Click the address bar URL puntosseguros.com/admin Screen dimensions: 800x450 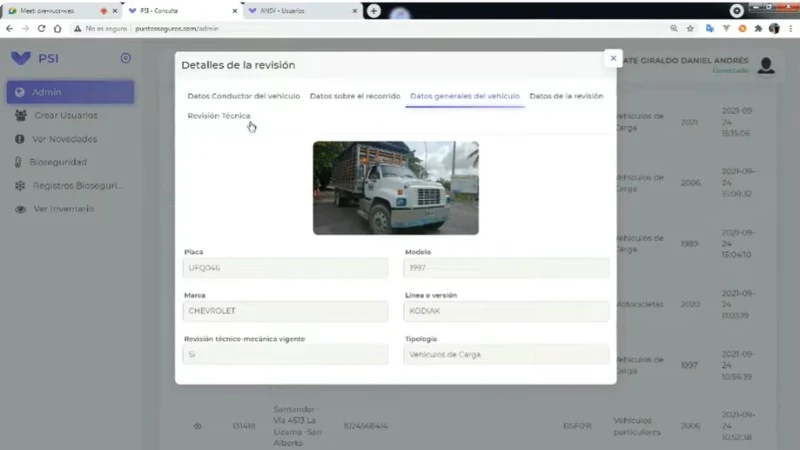coord(177,29)
